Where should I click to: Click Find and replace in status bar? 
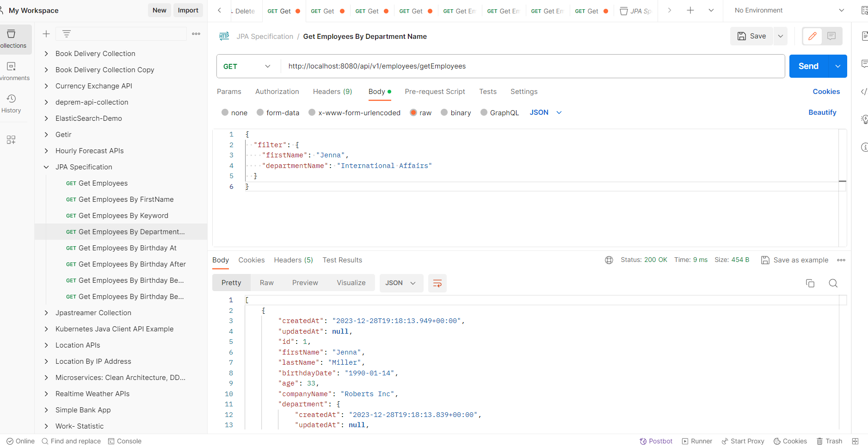coord(71,441)
